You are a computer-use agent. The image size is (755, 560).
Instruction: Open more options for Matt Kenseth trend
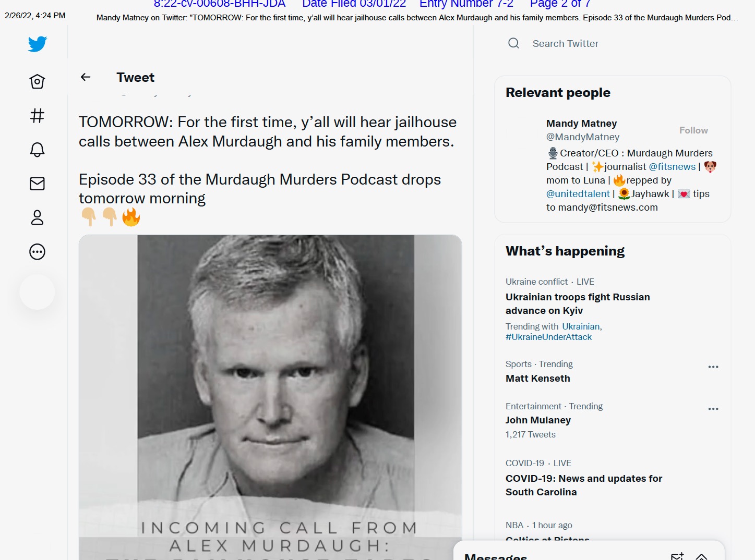click(x=713, y=367)
